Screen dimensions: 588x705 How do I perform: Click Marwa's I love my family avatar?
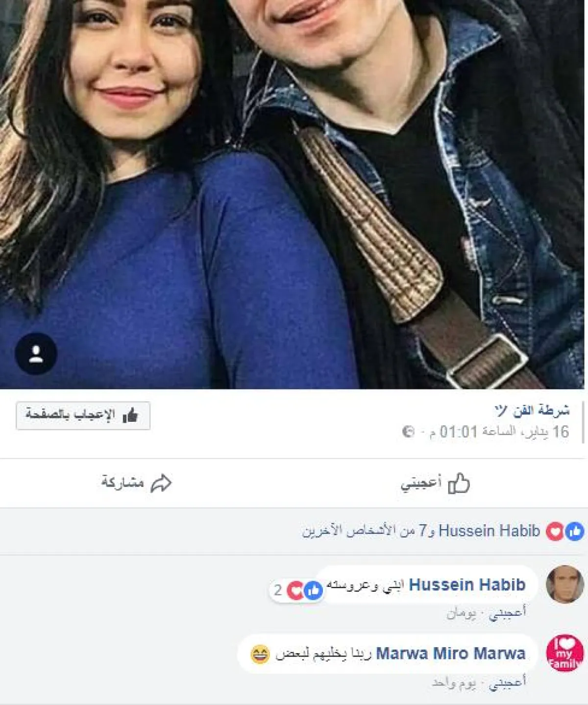click(564, 653)
